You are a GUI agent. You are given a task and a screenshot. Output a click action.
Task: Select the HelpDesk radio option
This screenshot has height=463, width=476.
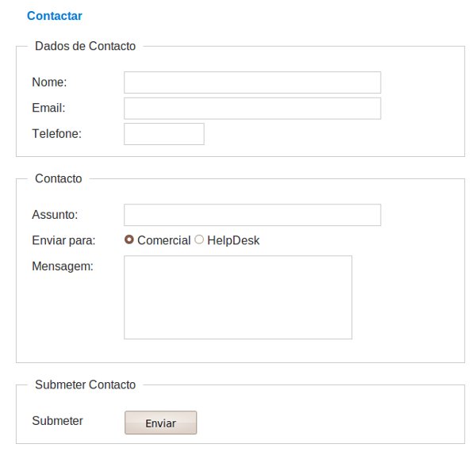pos(199,239)
